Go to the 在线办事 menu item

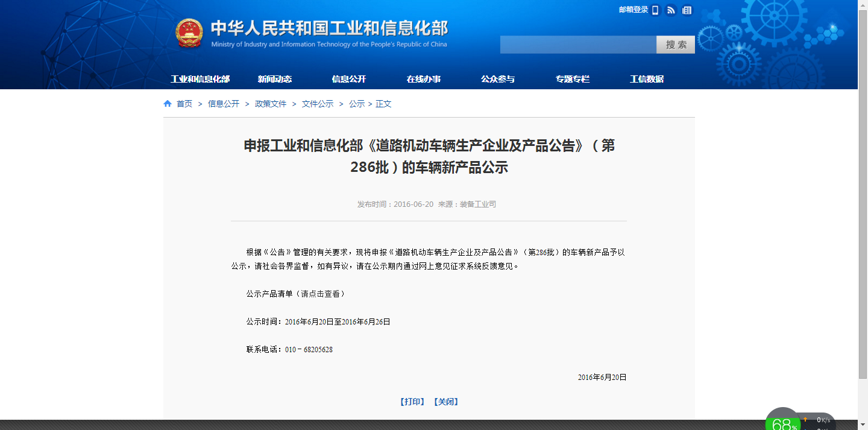[x=423, y=79]
